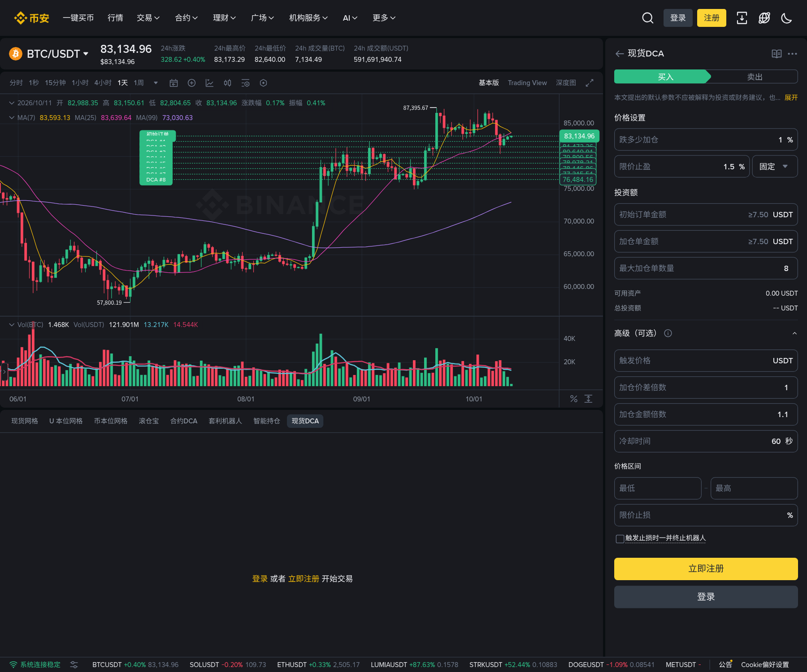Image resolution: width=807 pixels, height=672 pixels.
Task: Open the 合约 menu
Action: pos(186,18)
